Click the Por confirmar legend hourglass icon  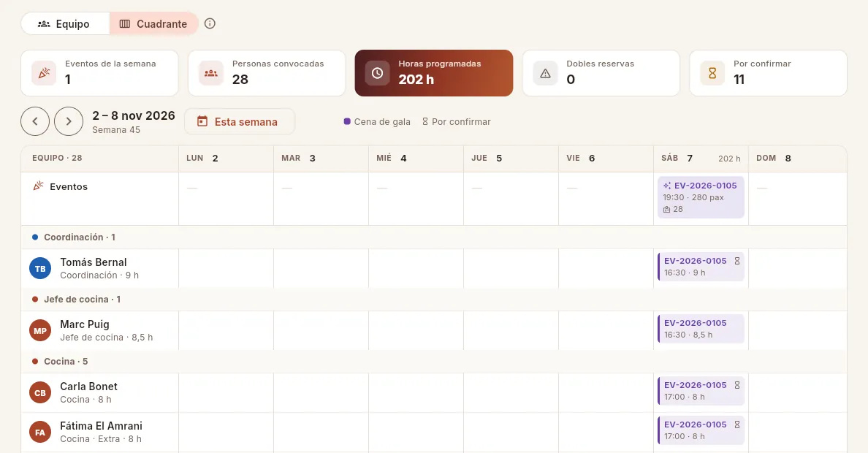pyautogui.click(x=425, y=121)
